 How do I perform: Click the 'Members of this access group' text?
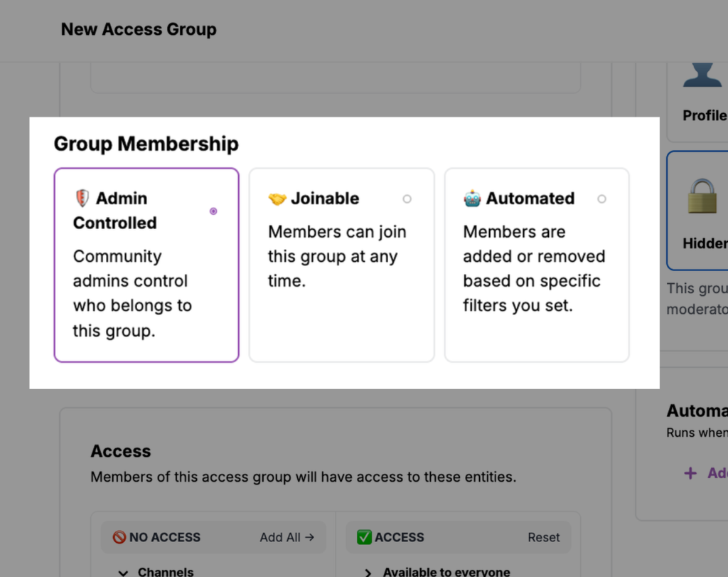tap(303, 477)
